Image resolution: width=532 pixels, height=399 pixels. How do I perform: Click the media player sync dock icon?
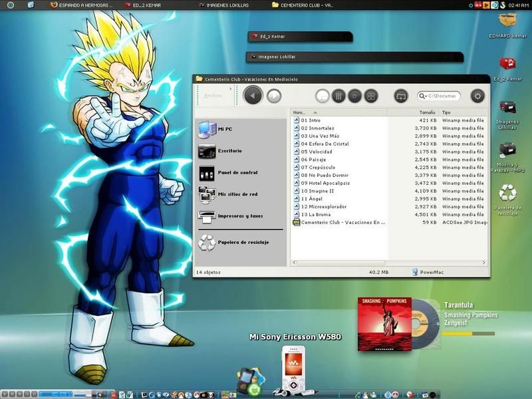tap(251, 381)
